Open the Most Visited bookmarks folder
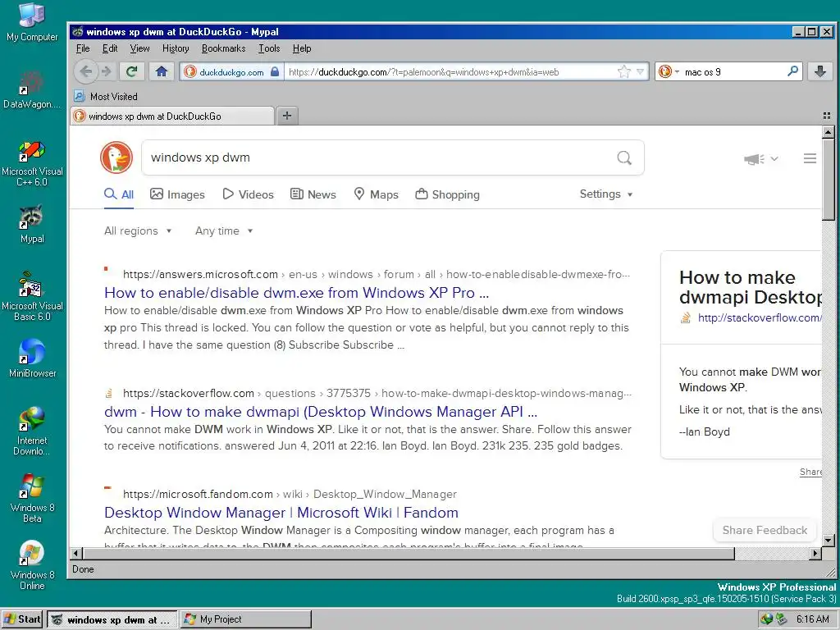 [x=106, y=97]
